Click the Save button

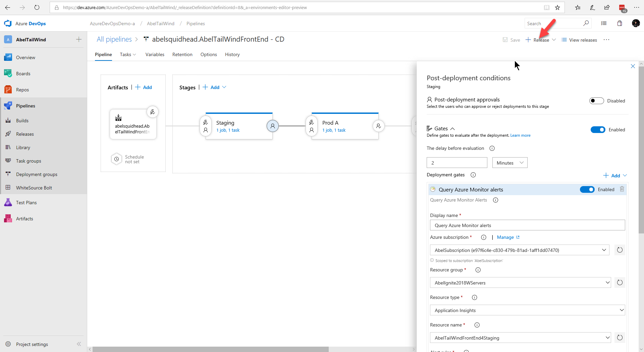(x=512, y=40)
